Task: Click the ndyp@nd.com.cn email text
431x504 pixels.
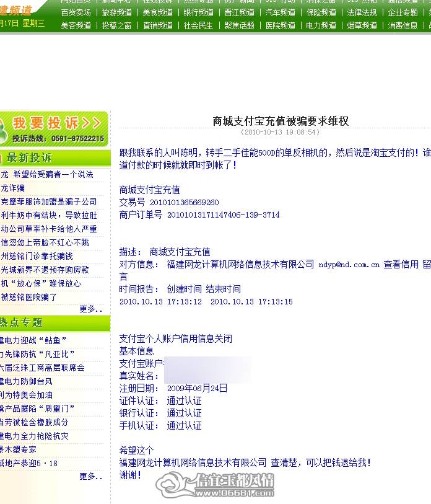Action: point(349,265)
